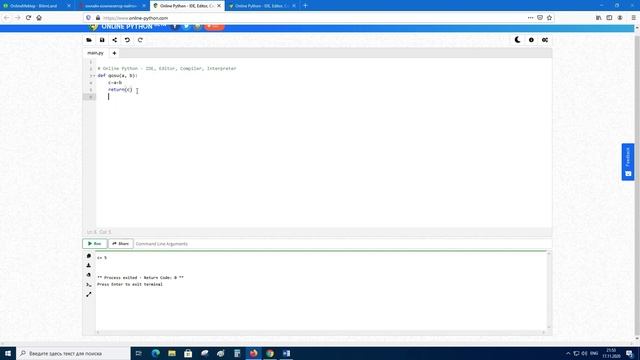Switch to Firefox on the taskbar
640x360 pixels.
pyautogui.click(x=253, y=353)
